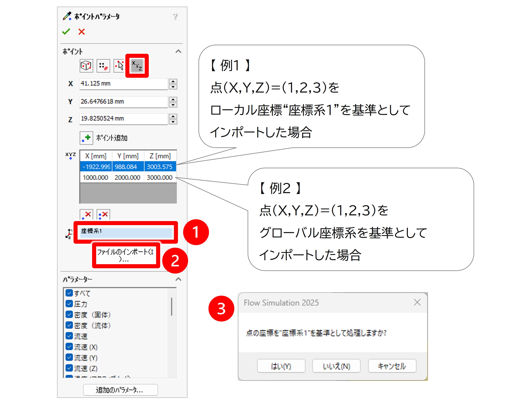Click the Z [mm] column header

coord(160,156)
